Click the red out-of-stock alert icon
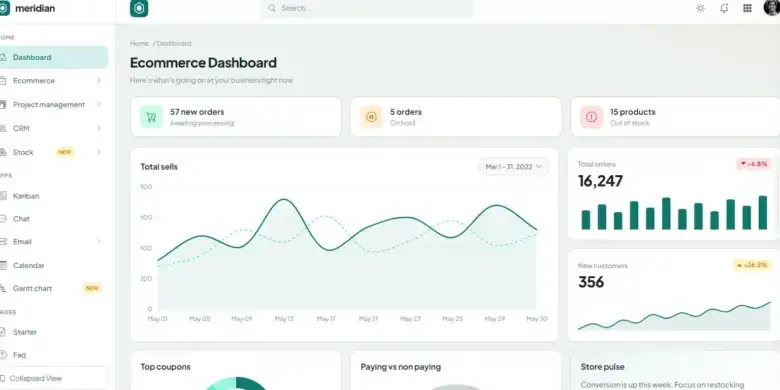The image size is (780, 390). pos(591,117)
